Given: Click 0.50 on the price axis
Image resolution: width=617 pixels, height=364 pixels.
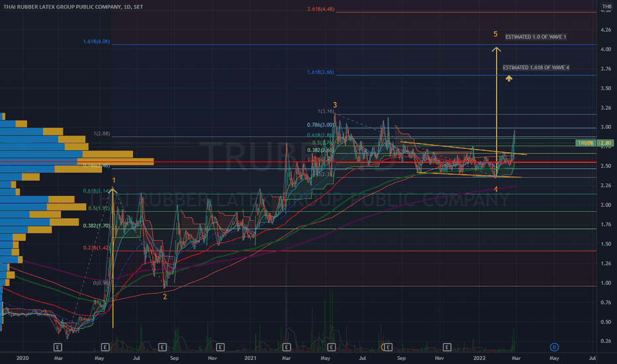Looking at the screenshot, I should [x=606, y=322].
